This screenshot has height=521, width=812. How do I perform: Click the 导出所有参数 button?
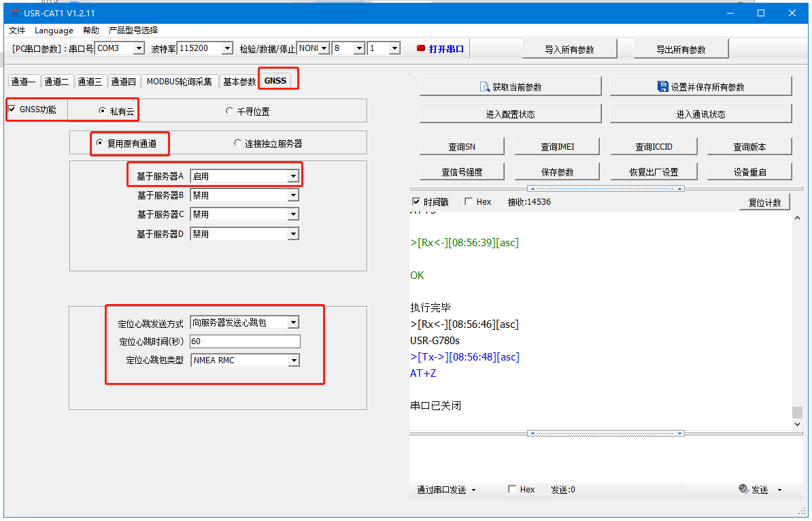click(681, 49)
